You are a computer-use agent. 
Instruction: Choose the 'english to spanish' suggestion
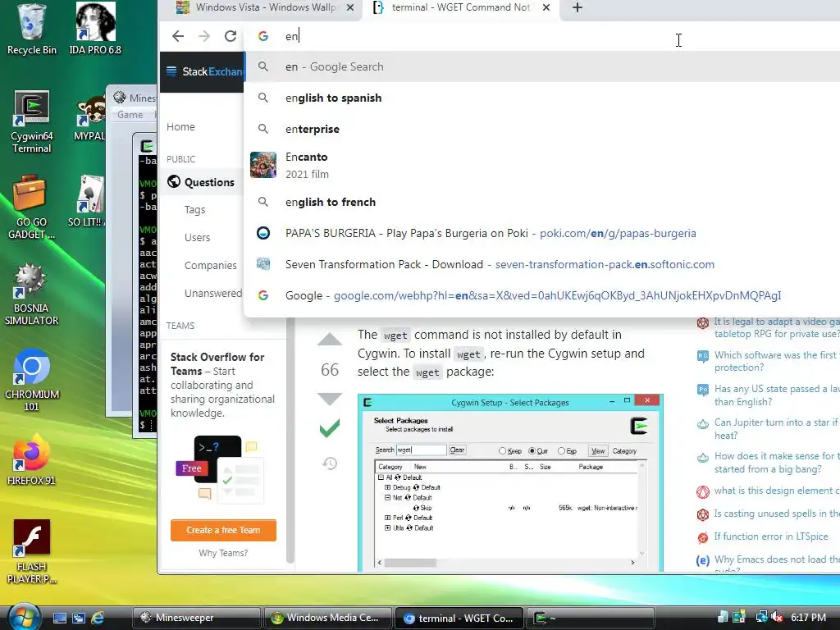(541, 98)
